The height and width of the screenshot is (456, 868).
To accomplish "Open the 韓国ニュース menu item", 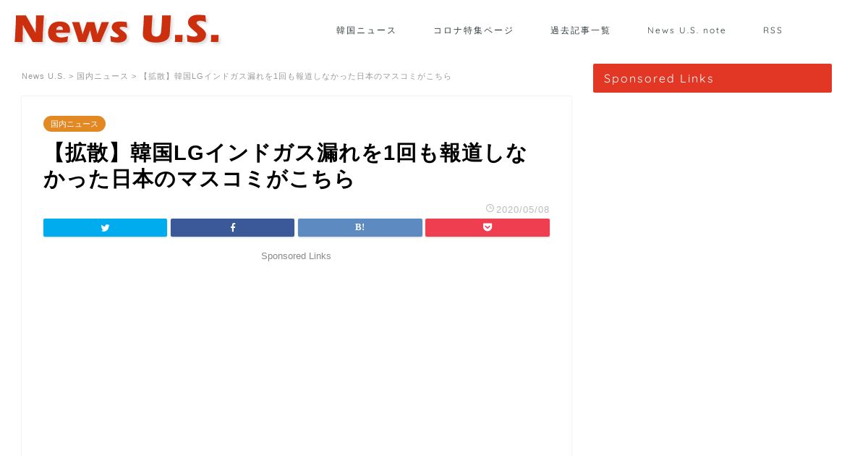I will click(x=366, y=30).
